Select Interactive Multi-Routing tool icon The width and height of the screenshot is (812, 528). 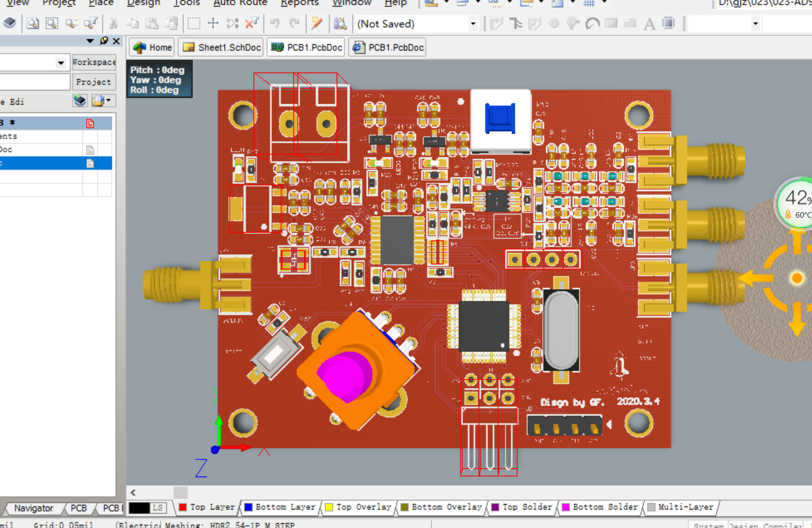point(516,23)
